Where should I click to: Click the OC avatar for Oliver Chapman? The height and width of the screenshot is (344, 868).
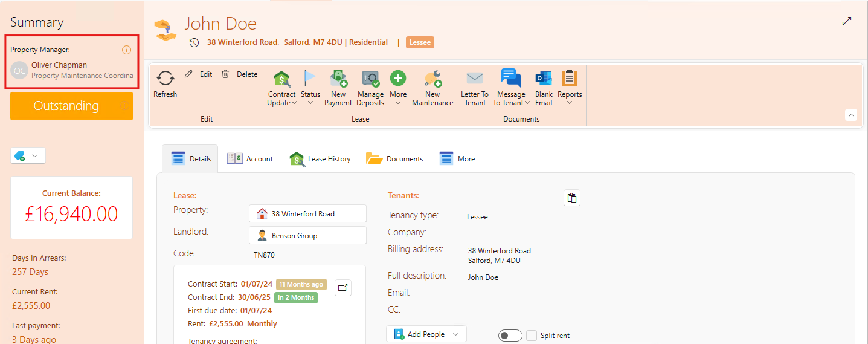tap(19, 70)
